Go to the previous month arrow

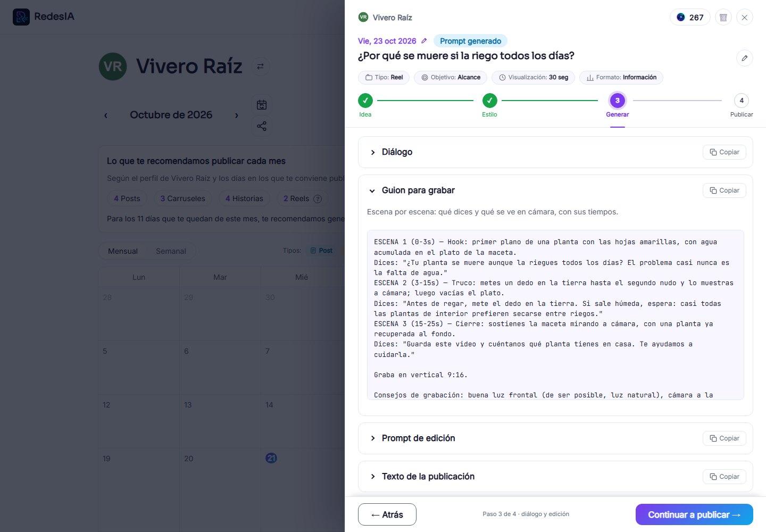[x=106, y=115]
